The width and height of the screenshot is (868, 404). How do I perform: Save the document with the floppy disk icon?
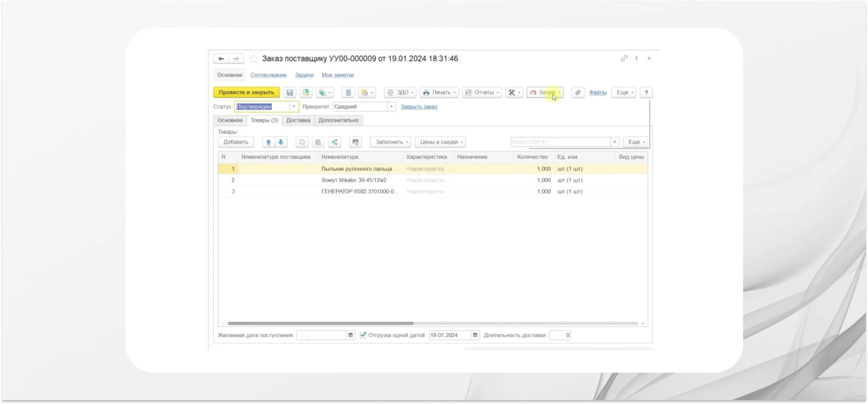pyautogui.click(x=290, y=93)
